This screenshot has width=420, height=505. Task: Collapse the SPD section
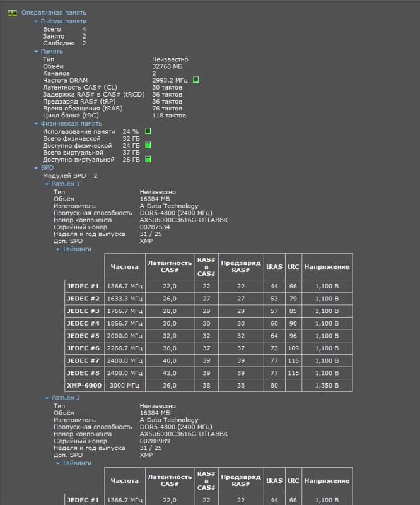36,168
